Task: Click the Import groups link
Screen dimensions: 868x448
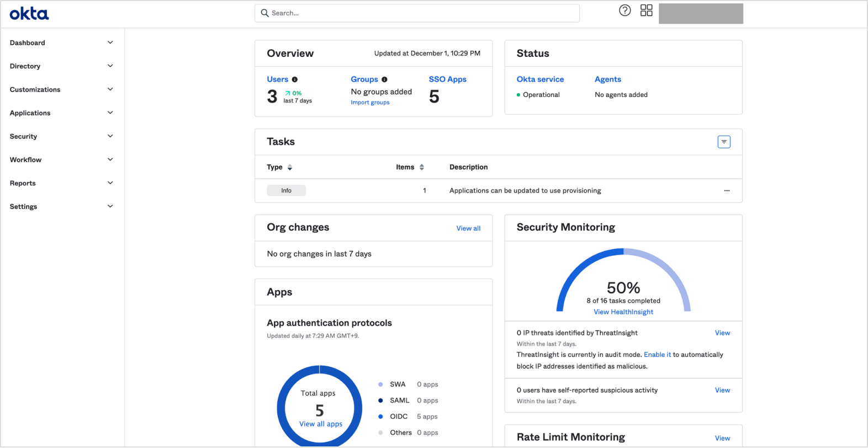Action: coord(370,103)
